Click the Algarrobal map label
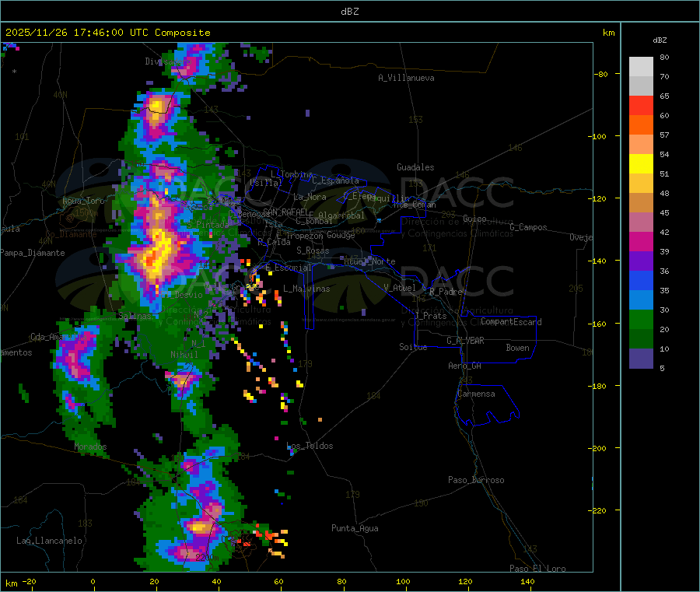 pyautogui.click(x=341, y=215)
